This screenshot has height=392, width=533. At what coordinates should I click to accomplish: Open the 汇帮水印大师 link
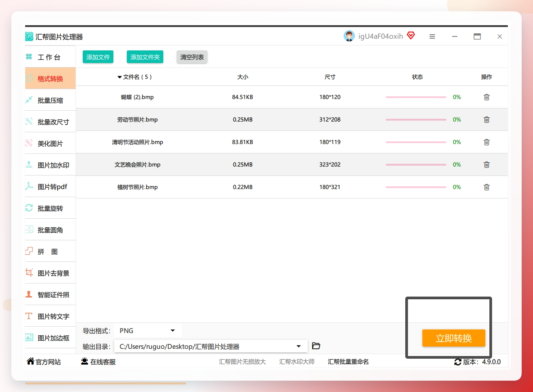(x=296, y=362)
